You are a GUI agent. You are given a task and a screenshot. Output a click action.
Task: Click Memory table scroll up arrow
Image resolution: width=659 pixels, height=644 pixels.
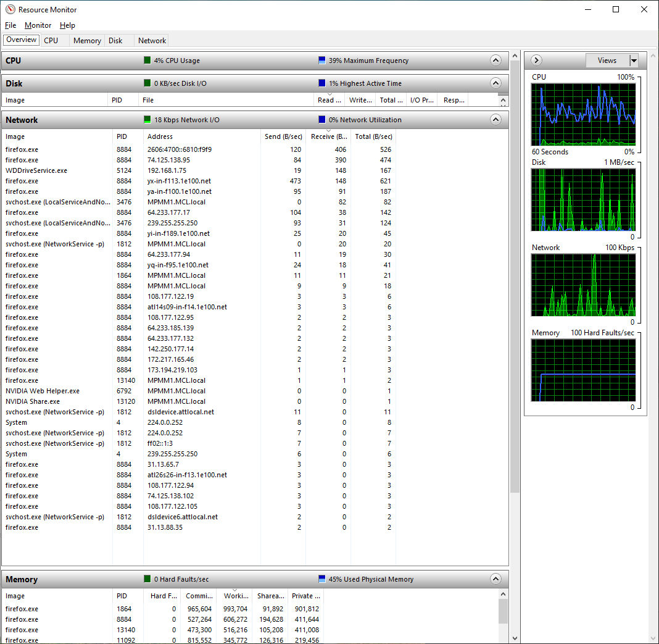(503, 594)
